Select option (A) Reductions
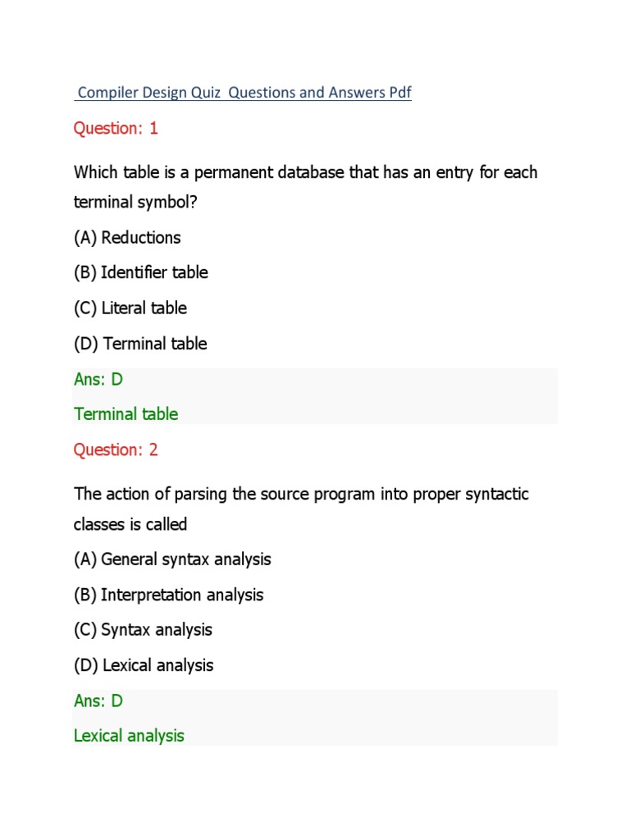630x840 pixels. coord(127,238)
